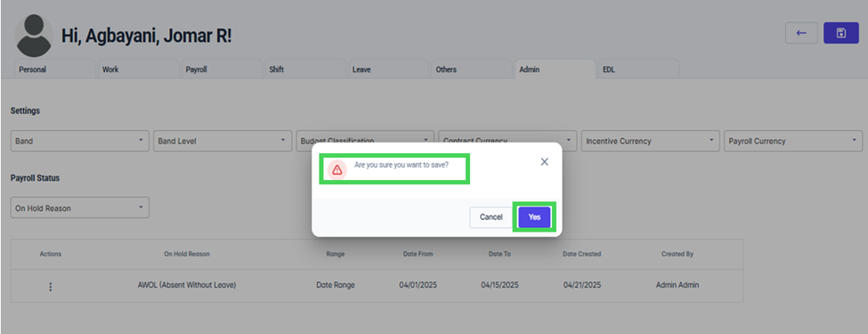Click the 04/01/2025 date from cell
This screenshot has height=334, width=868.
(418, 285)
